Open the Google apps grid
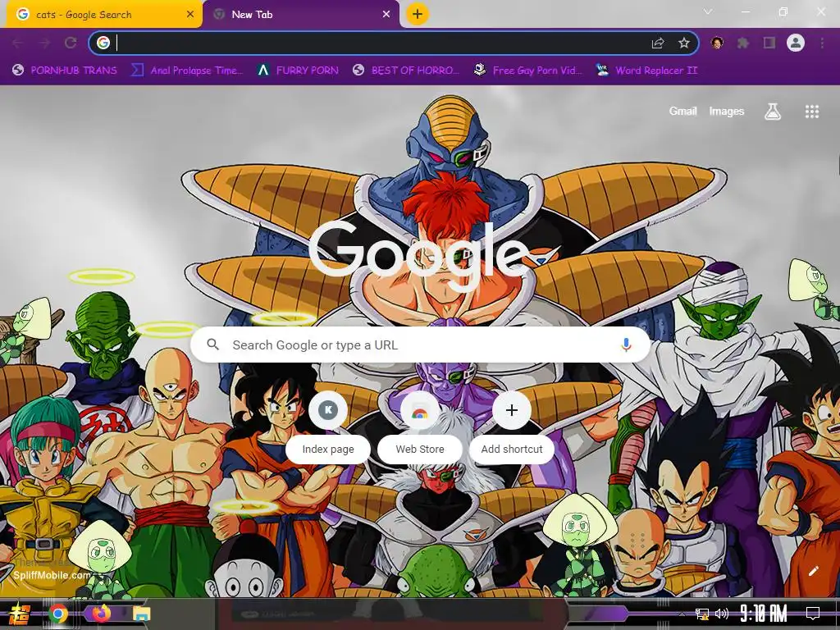The image size is (840, 630). [x=811, y=112]
